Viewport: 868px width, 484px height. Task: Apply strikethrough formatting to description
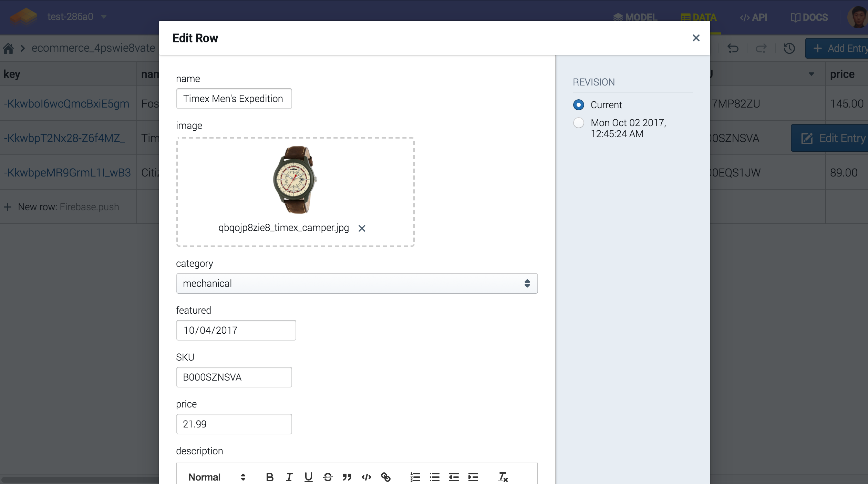click(328, 477)
